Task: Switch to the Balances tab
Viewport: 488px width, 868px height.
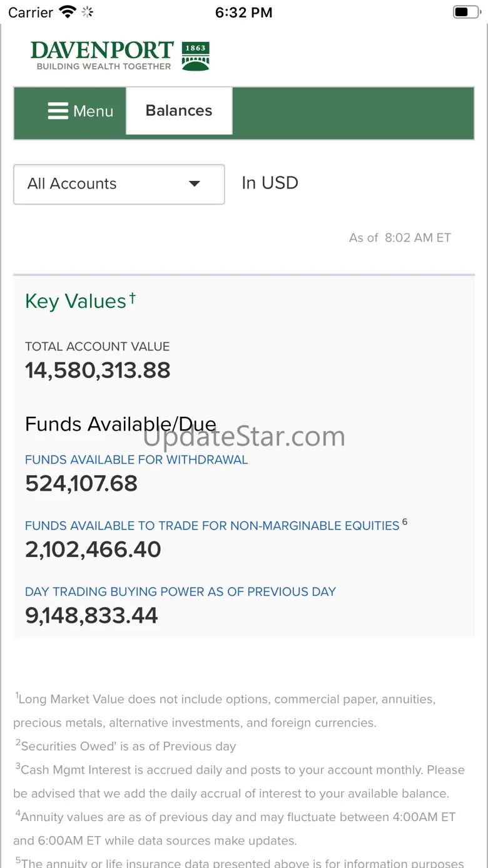Action: click(179, 111)
